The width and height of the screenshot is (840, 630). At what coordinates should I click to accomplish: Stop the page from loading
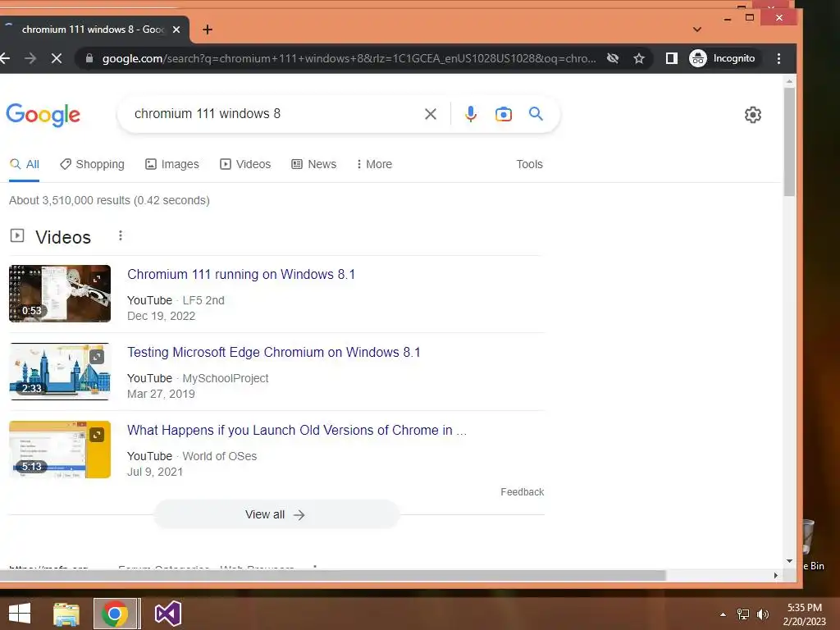click(x=57, y=58)
